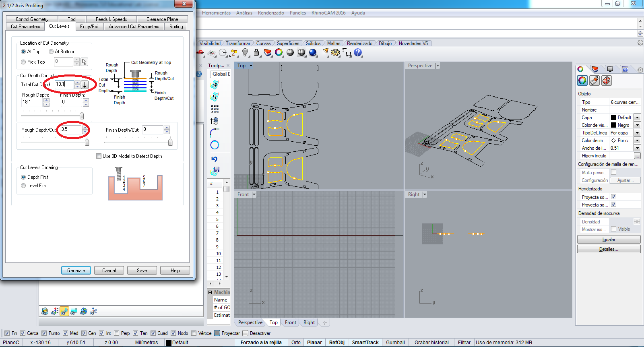Enable Use 3D Model to Detect Depth
The width and height of the screenshot is (644, 347).
pyautogui.click(x=99, y=156)
